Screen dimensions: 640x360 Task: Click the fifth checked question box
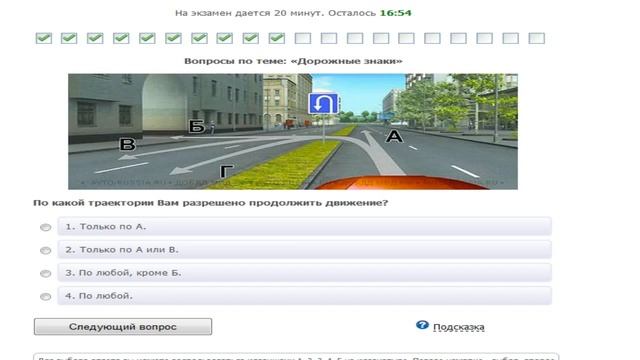point(147,38)
